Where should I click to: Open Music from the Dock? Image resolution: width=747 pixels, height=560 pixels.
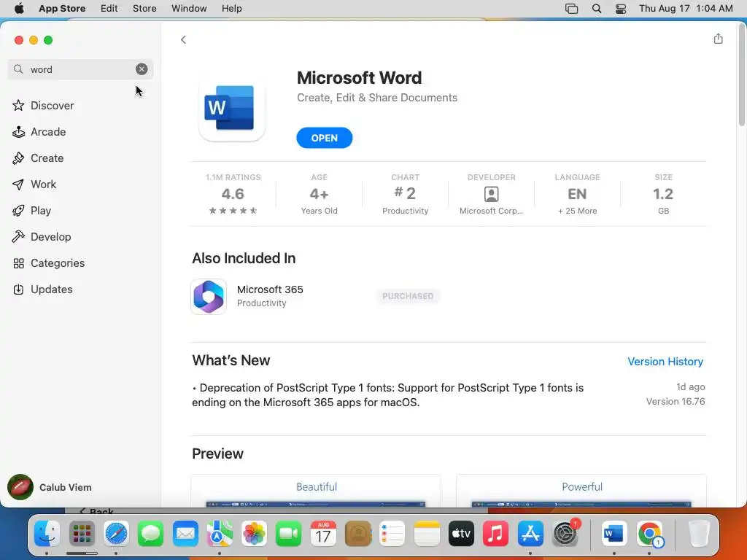tap(496, 534)
